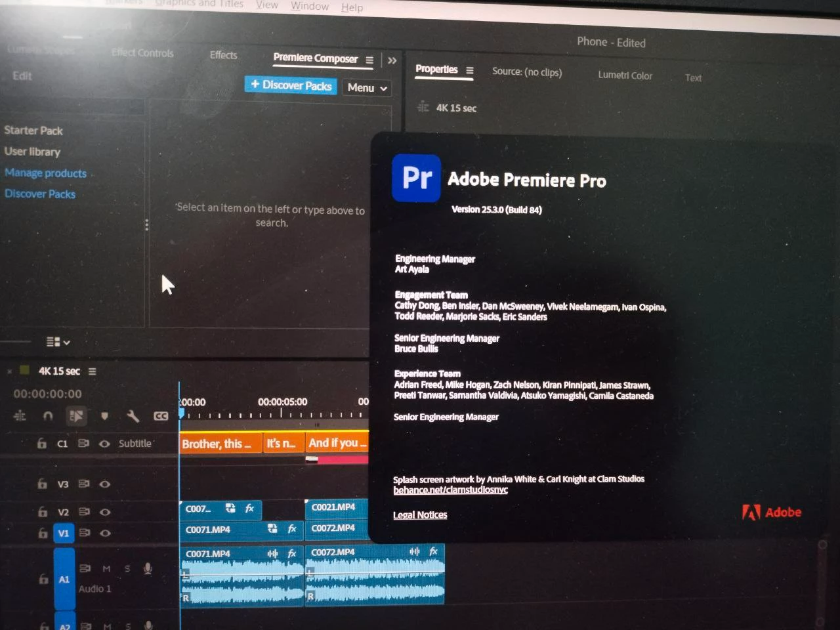840x630 pixels.
Task: Open the Lumetri Color tab
Action: coord(625,75)
